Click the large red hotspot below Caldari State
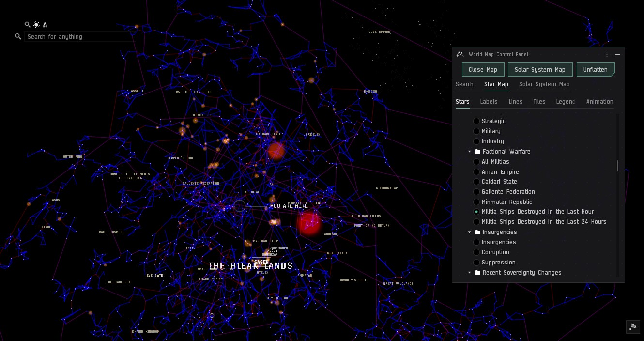 pyautogui.click(x=276, y=151)
